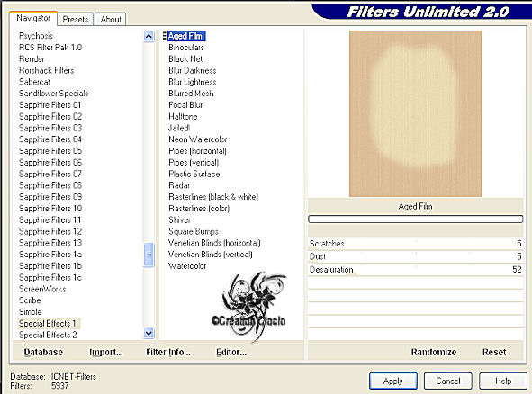Select Pipes (horizontal) filter
The width and height of the screenshot is (532, 394).
coord(197,151)
